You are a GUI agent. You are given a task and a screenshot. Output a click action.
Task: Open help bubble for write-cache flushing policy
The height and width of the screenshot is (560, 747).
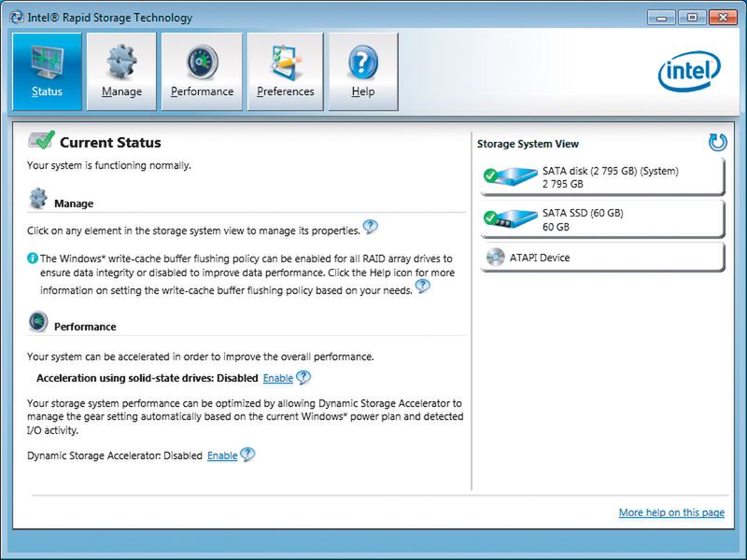[423, 287]
